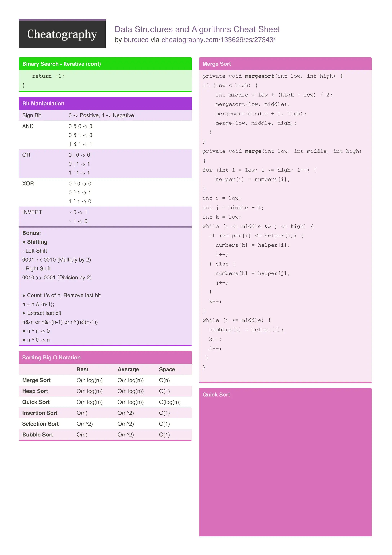Click the 'private void merge' signature line

(x=282, y=151)
